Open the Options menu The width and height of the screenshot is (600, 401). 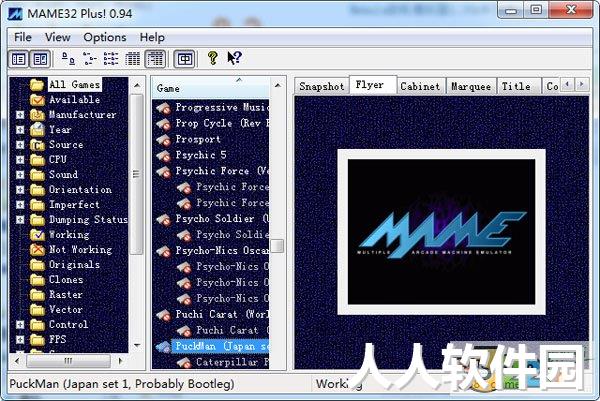[105, 37]
